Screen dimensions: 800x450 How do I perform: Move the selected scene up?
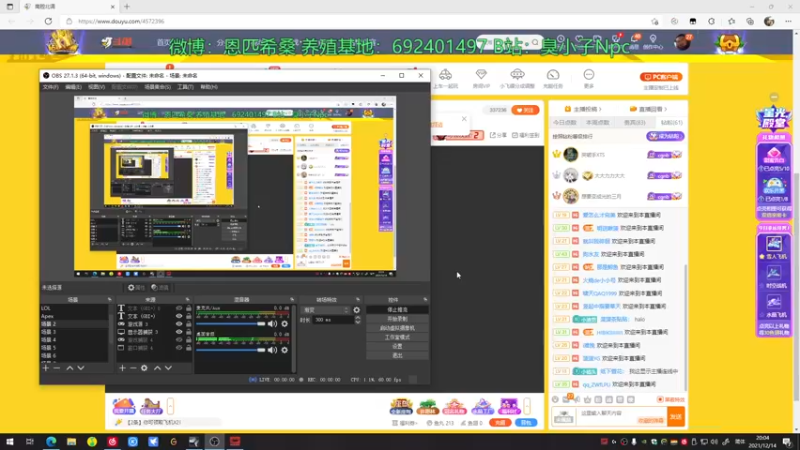(70, 368)
